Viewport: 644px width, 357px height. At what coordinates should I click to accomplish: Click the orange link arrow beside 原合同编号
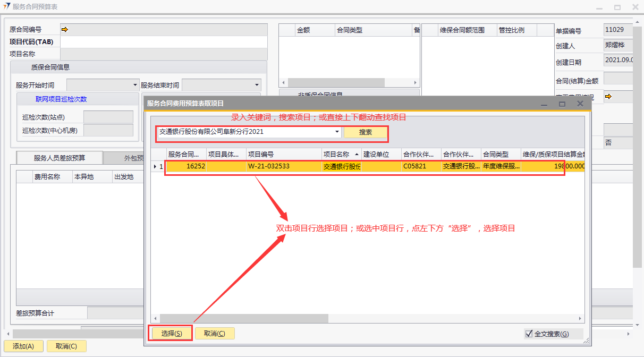point(64,30)
